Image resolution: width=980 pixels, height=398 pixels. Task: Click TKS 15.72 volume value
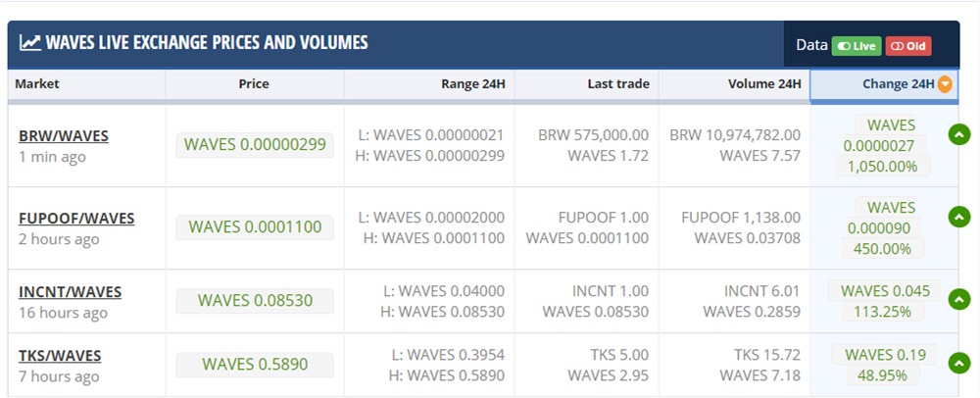click(x=767, y=356)
